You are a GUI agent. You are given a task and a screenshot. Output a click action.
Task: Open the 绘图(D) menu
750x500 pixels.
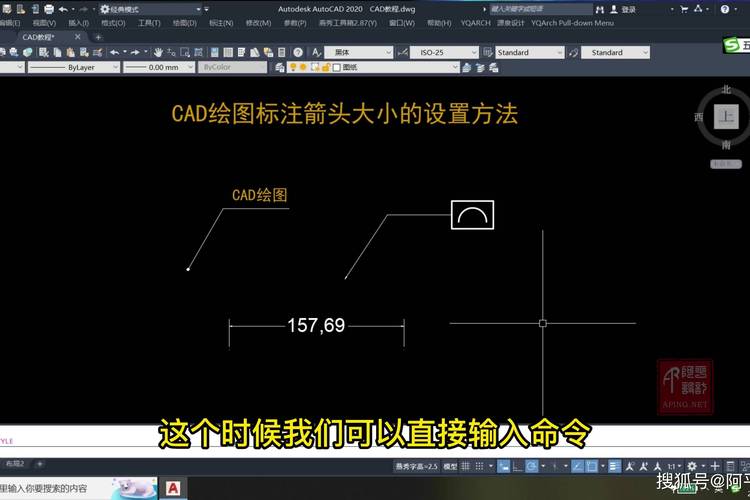185,23
